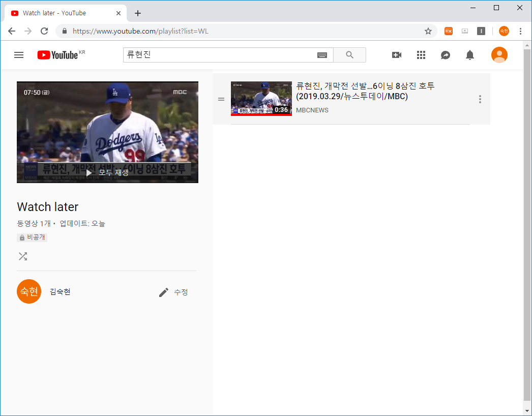Shuffle the Watch later playlist
Screen dimensions: 532x416
[x=23, y=256]
